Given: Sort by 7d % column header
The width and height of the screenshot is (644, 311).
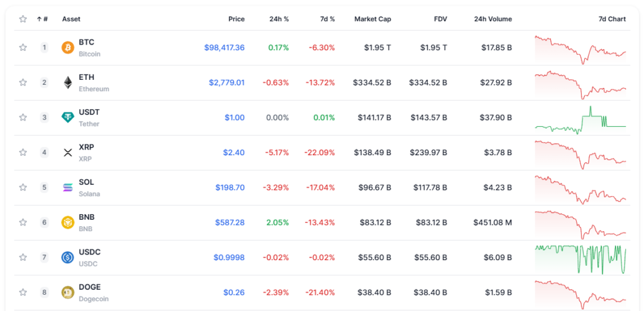Looking at the screenshot, I should (326, 19).
